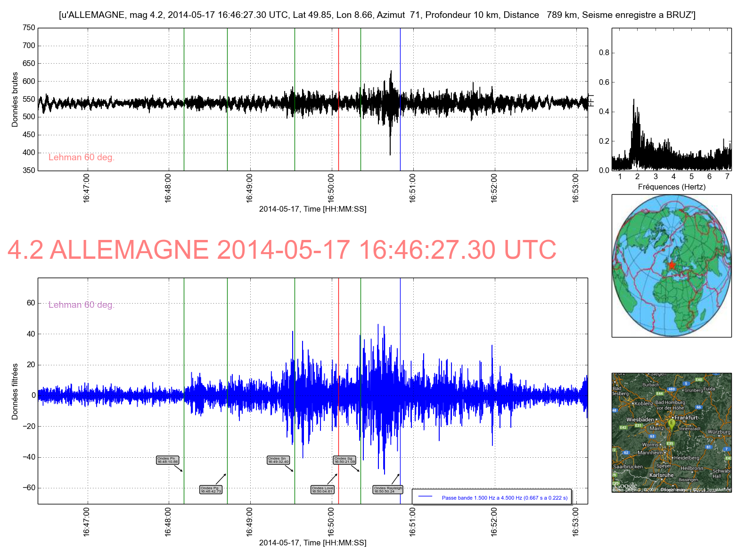Select the Ondes Pn annotation box
Viewport: 754px width, 560px height.
tap(168, 460)
